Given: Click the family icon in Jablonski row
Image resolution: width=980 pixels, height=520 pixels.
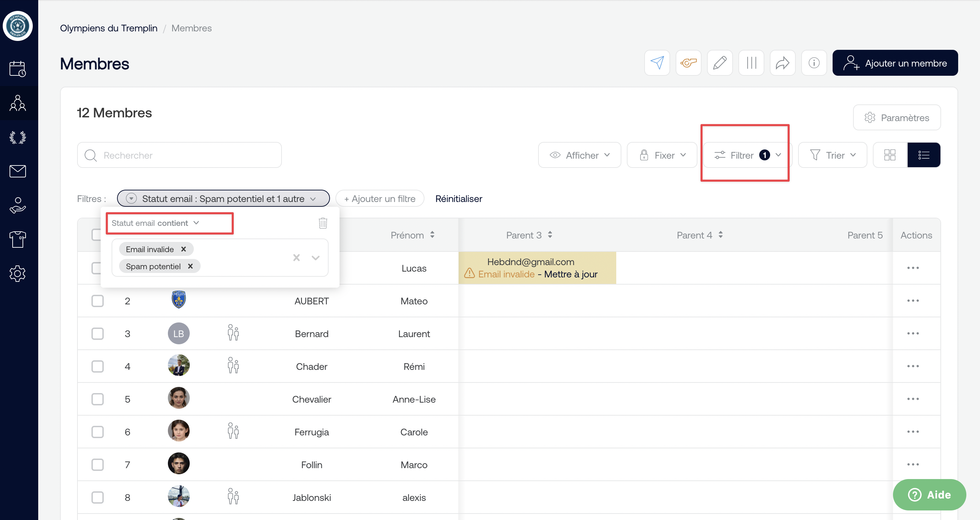Looking at the screenshot, I should pyautogui.click(x=233, y=497).
